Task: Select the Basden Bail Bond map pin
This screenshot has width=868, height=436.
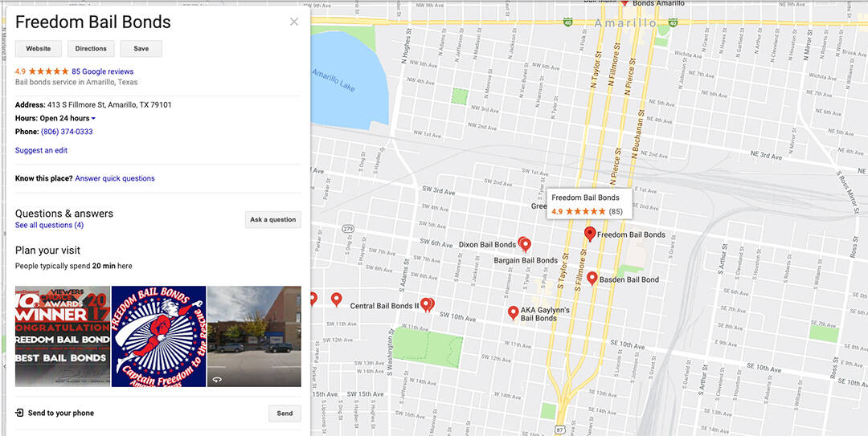Action: [x=592, y=279]
